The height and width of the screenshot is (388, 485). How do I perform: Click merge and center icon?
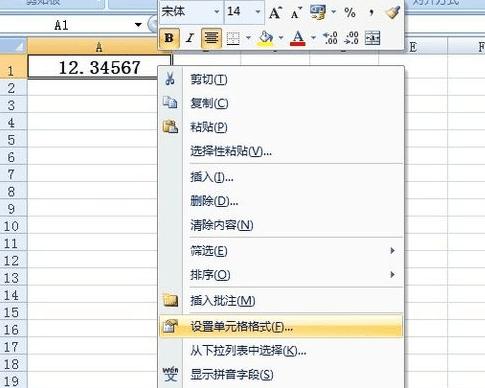pos(372,38)
